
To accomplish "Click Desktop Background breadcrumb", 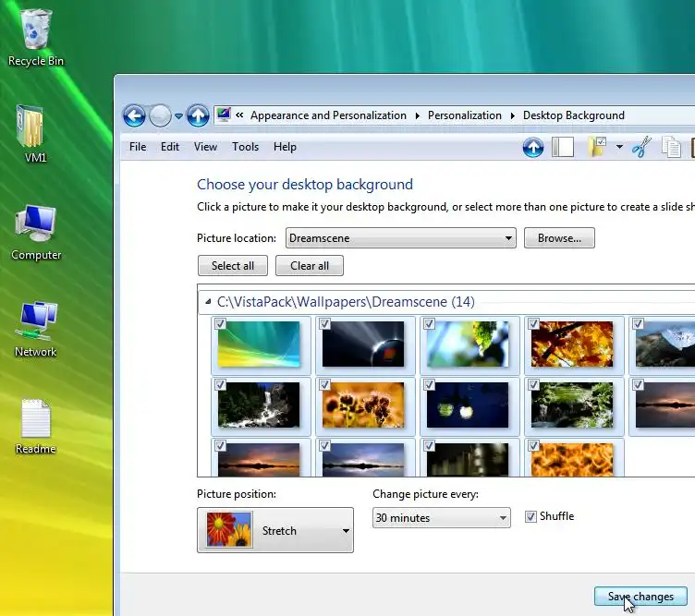I will 574,115.
